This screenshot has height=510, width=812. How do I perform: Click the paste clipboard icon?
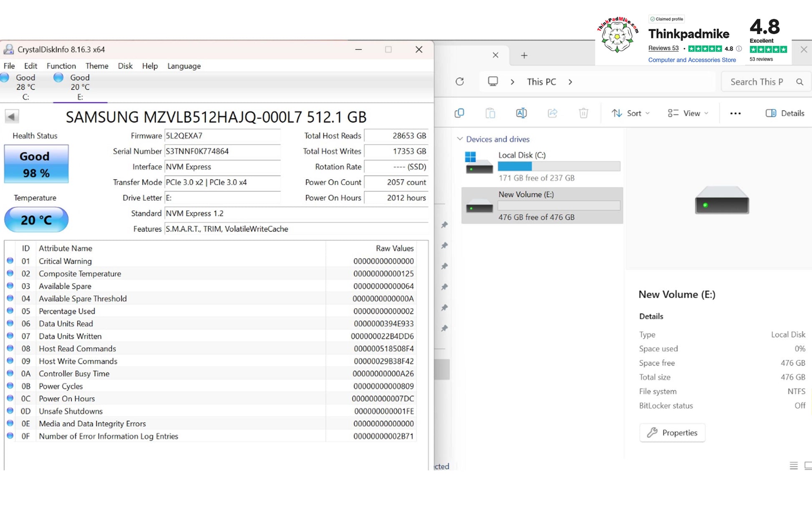point(490,113)
